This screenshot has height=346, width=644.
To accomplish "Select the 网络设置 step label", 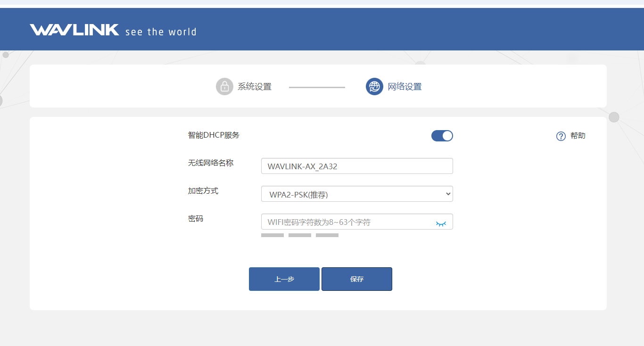I will [405, 87].
